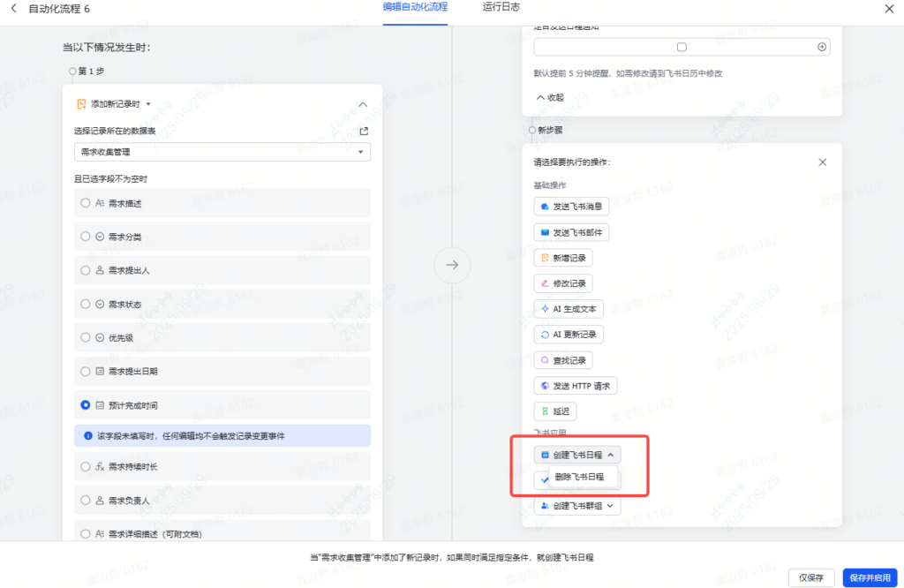Select the 需求描述 radio button
Viewport: 904px width, 588px height.
(86, 203)
